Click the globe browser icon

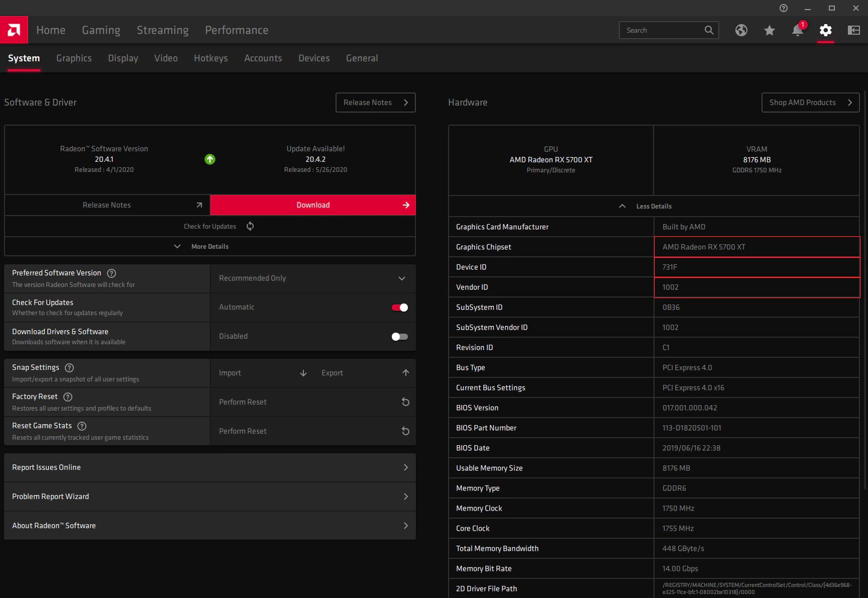(x=741, y=30)
